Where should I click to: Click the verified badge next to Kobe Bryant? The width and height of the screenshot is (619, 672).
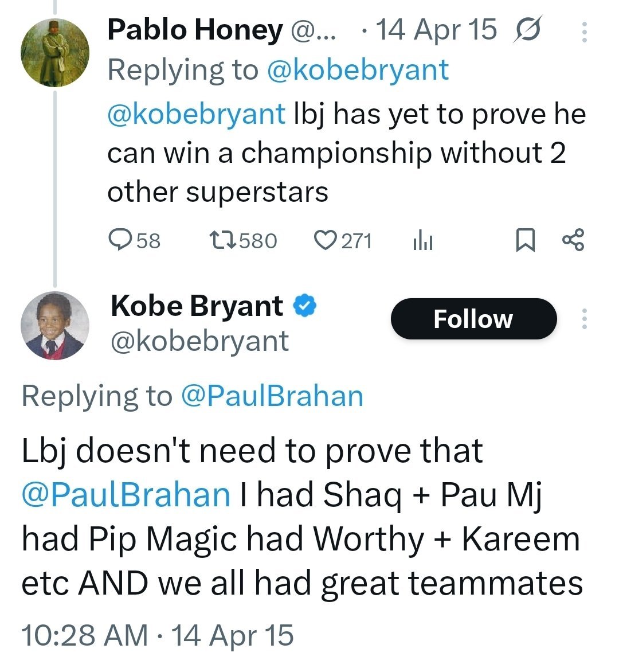click(x=304, y=306)
